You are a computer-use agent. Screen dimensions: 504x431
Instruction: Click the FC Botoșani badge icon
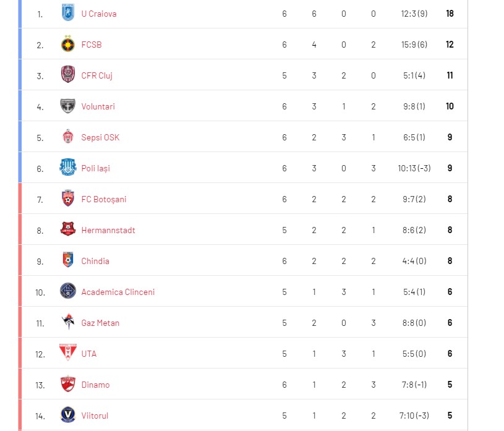click(67, 199)
